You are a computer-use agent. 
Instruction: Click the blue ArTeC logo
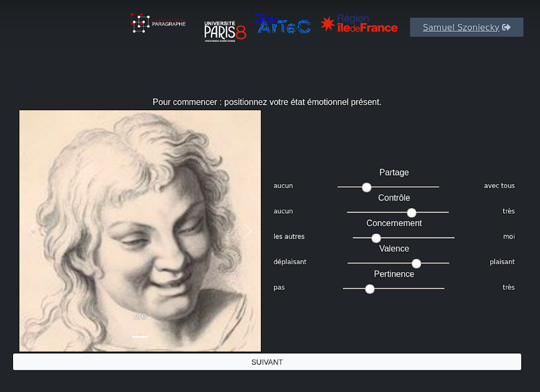(283, 24)
